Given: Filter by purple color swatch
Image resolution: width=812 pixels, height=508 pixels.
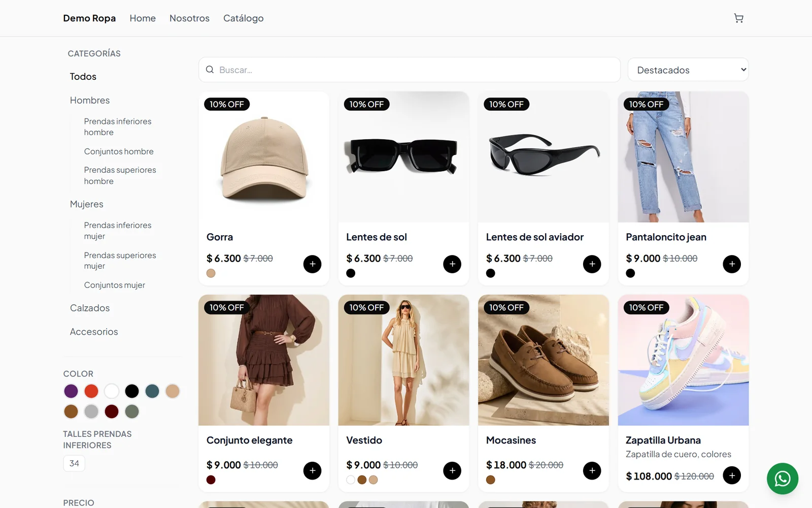Looking at the screenshot, I should tap(71, 391).
